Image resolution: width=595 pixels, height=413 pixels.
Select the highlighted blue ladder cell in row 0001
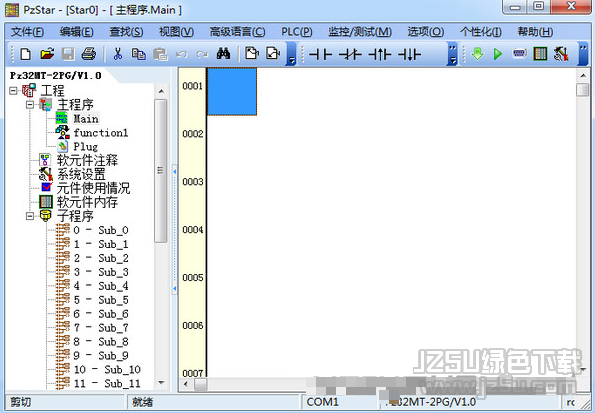click(232, 91)
